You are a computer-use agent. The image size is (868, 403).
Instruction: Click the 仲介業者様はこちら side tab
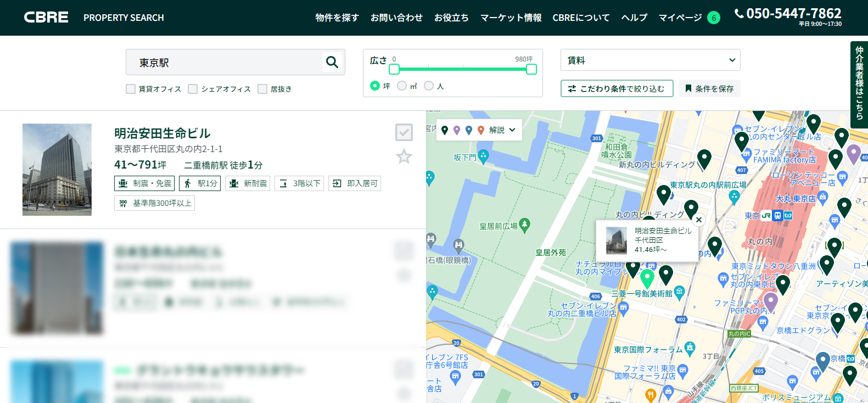click(x=859, y=84)
